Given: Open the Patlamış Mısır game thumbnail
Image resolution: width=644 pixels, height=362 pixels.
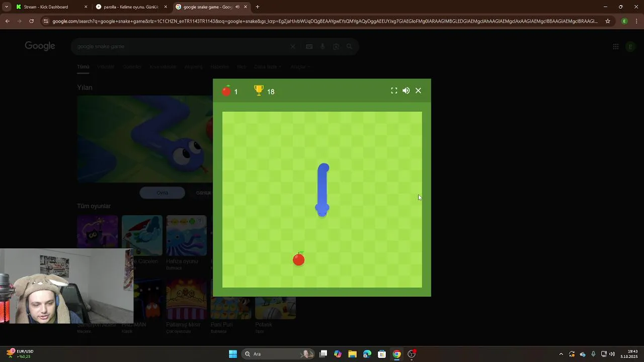Looking at the screenshot, I should click(186, 299).
